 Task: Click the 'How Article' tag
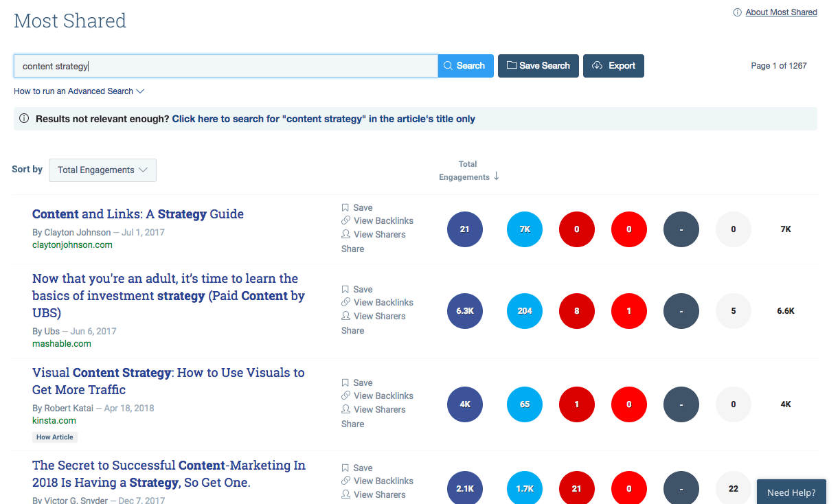pos(54,437)
